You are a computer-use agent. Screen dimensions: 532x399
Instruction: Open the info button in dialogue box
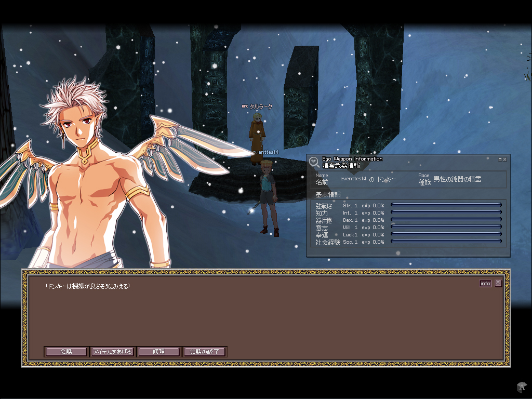[x=485, y=284]
